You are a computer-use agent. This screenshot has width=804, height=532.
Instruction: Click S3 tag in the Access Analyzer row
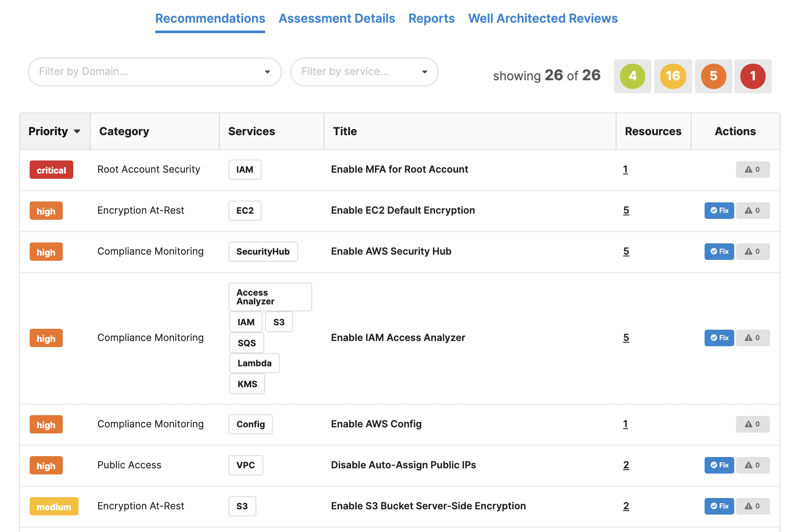[x=279, y=322]
